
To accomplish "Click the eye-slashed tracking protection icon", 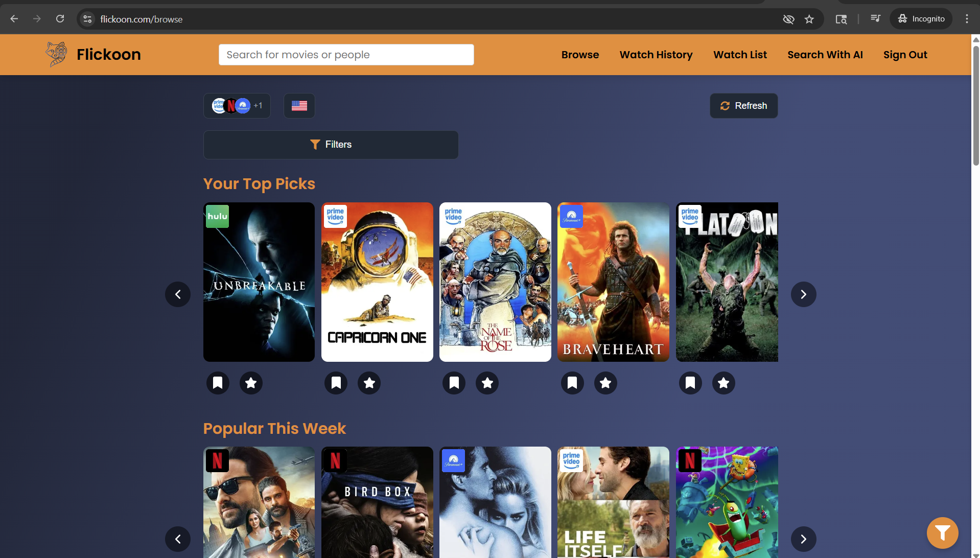I will (x=788, y=19).
